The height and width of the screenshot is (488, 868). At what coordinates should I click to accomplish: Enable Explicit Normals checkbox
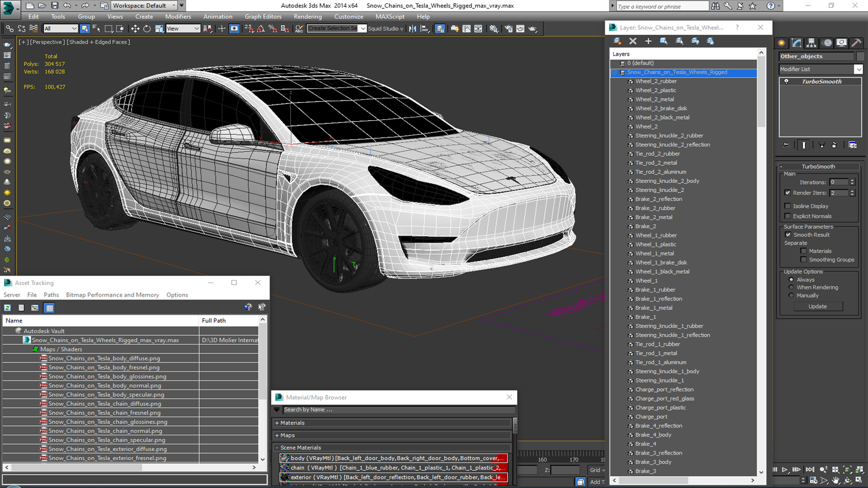coord(788,216)
